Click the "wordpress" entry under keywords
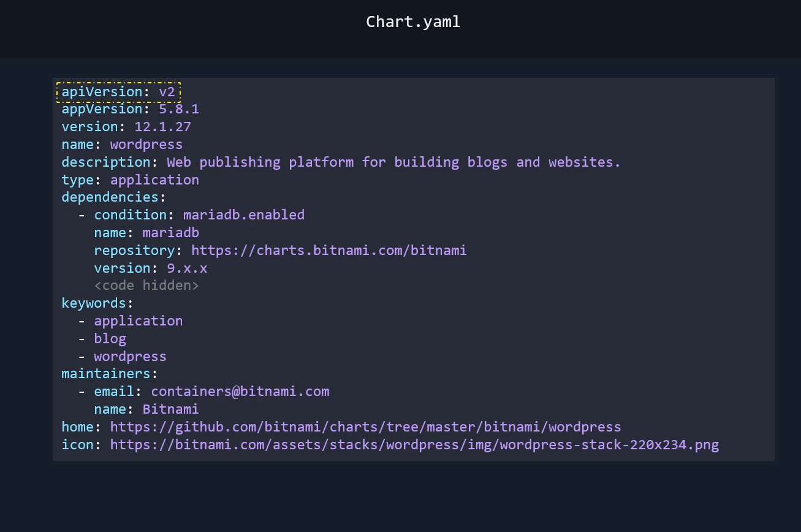Viewport: 801px width, 532px height. pos(130,357)
